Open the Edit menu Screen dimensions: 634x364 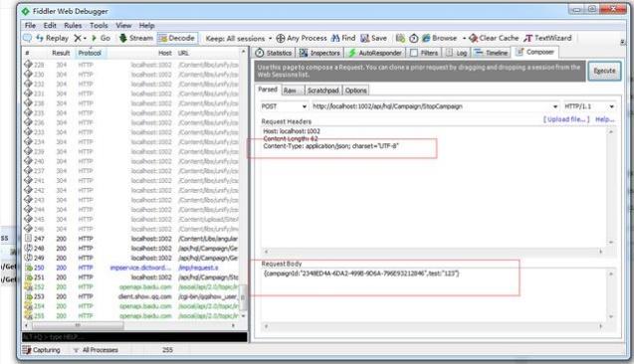point(50,25)
